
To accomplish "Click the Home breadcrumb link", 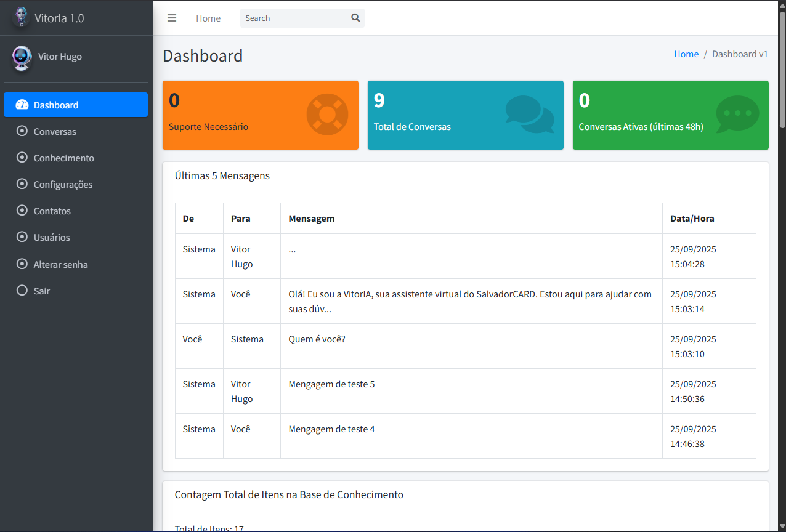I will 686,54.
